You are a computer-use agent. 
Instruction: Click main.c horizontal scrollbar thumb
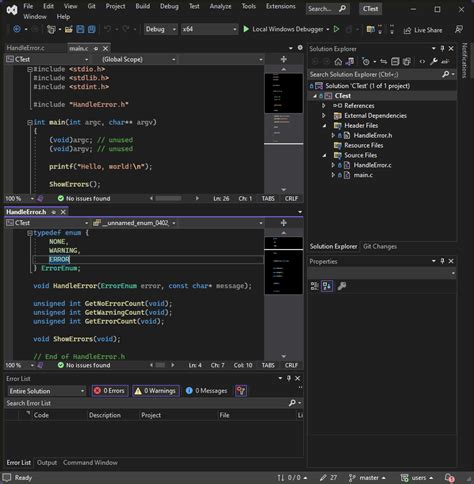(x=169, y=198)
